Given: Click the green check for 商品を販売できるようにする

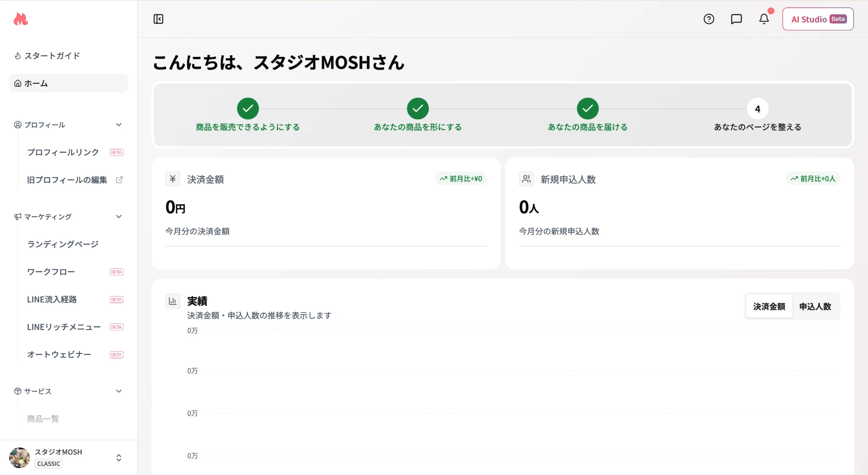Looking at the screenshot, I should click(248, 109).
